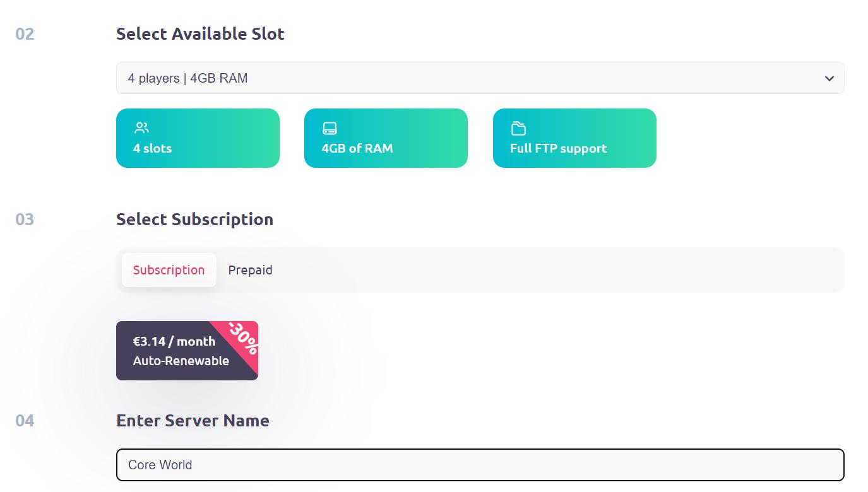Viewport: 868px width, 492px height.
Task: Select the Full FTP support feature badge
Action: click(x=574, y=138)
